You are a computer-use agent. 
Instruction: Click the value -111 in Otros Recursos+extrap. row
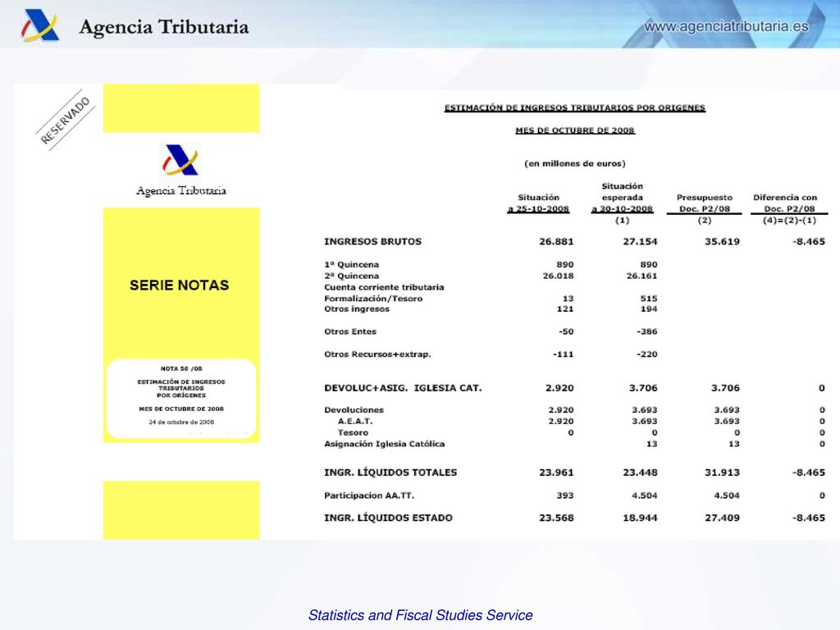(564, 354)
